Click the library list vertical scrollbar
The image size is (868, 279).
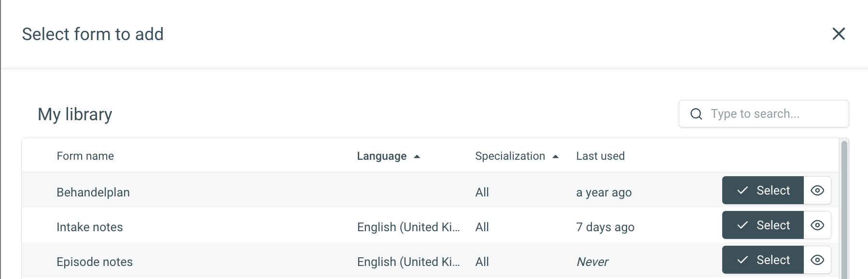[x=844, y=210]
